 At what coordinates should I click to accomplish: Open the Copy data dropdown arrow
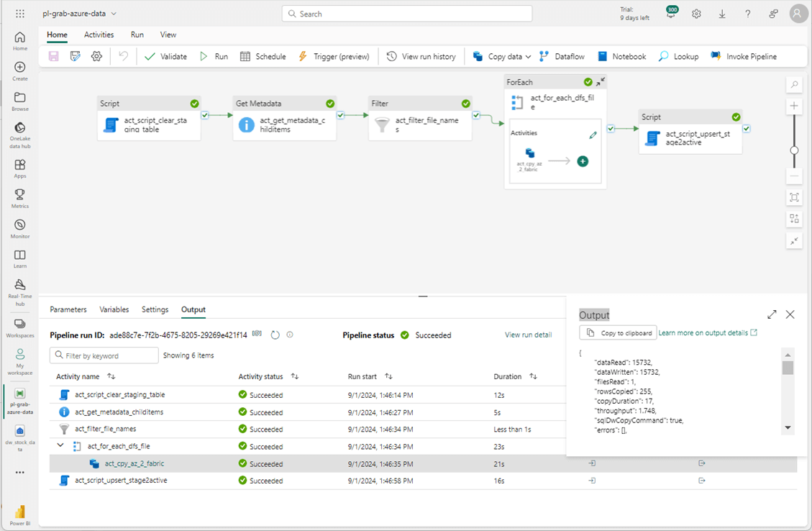pyautogui.click(x=528, y=56)
